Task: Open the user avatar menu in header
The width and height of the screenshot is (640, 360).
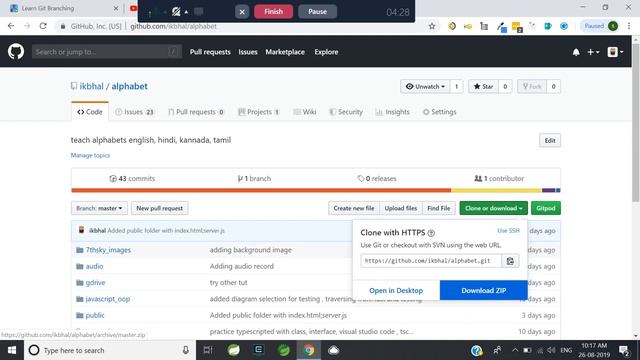Action: (x=615, y=52)
